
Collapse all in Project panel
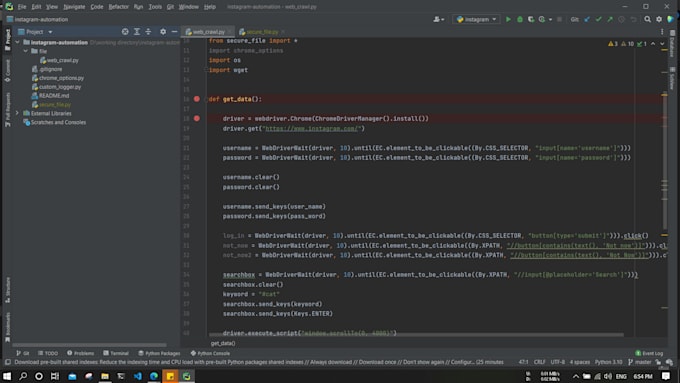(x=148, y=32)
